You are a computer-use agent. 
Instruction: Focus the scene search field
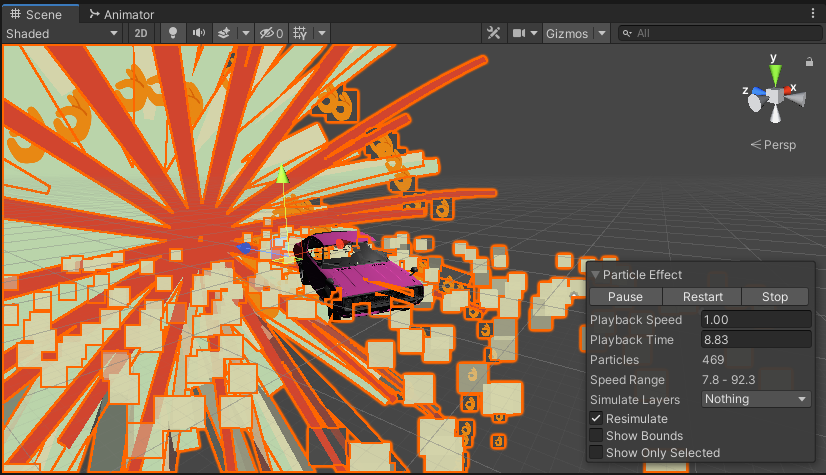pyautogui.click(x=720, y=33)
